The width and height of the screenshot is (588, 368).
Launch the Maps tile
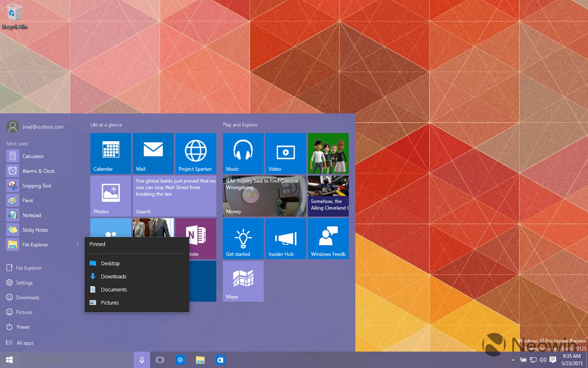tap(243, 281)
